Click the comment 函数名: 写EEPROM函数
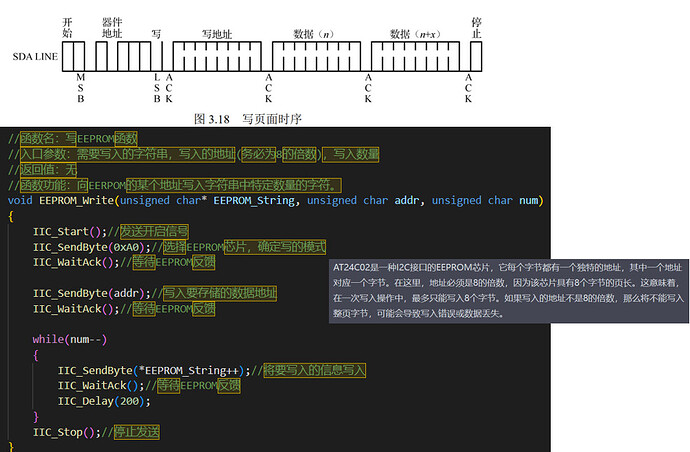Screen dimensions: 690x452 [73, 139]
